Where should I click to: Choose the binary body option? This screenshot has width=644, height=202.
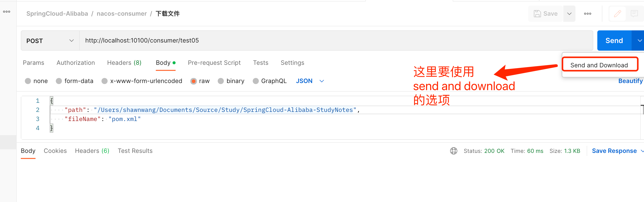(221, 81)
